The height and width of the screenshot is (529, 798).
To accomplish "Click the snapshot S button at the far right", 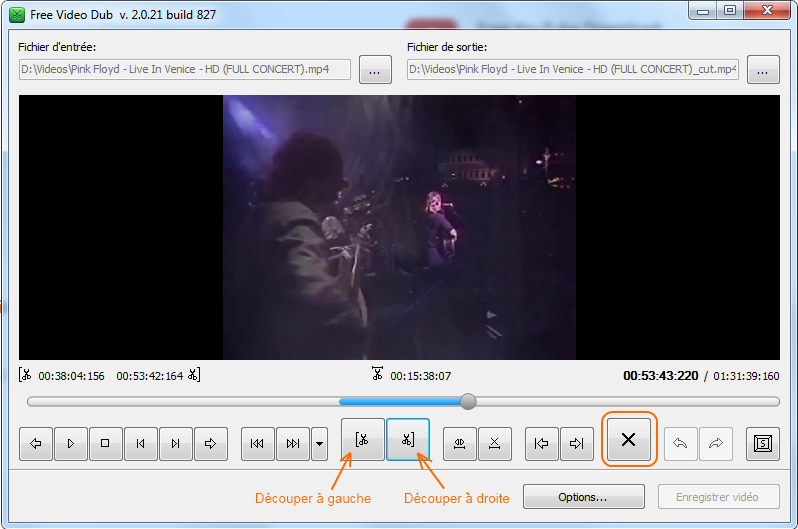I will [x=763, y=443].
